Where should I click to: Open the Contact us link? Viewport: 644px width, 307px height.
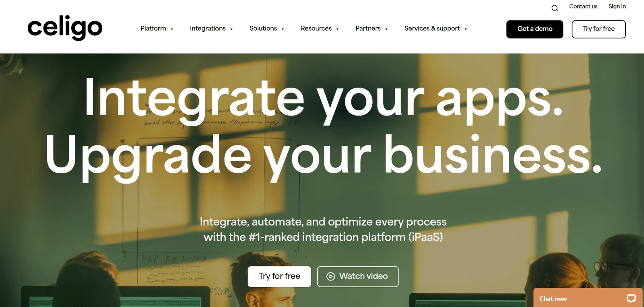583,6
